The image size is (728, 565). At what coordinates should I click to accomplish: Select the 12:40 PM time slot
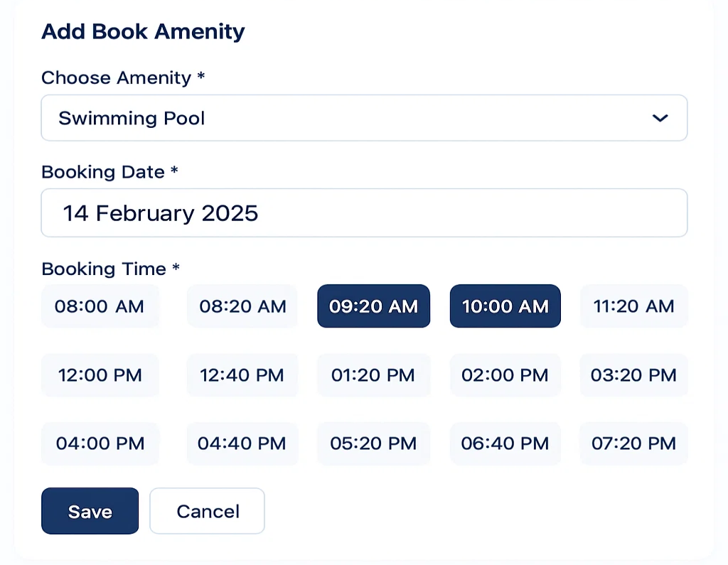click(242, 375)
